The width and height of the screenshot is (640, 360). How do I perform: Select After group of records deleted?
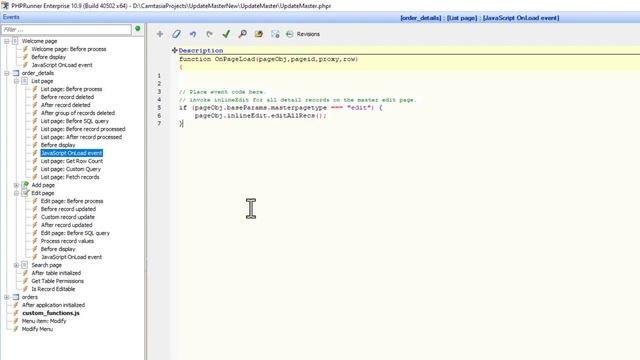pyautogui.click(x=78, y=113)
